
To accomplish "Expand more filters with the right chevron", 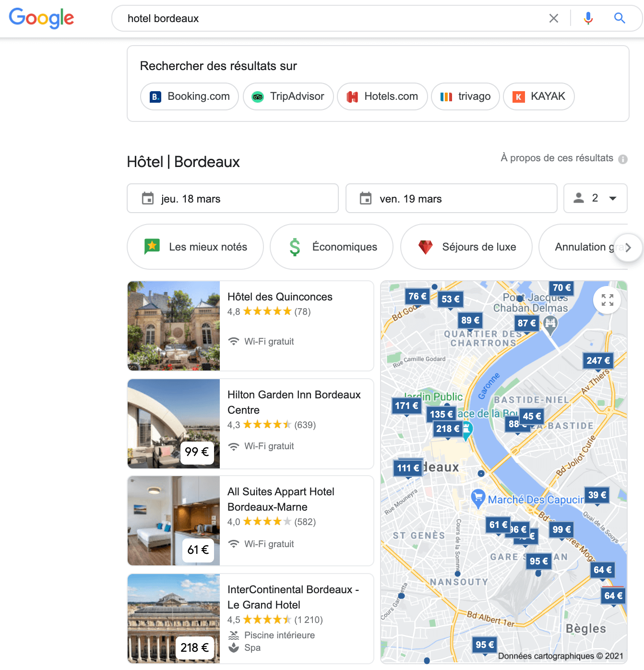I will (x=629, y=247).
